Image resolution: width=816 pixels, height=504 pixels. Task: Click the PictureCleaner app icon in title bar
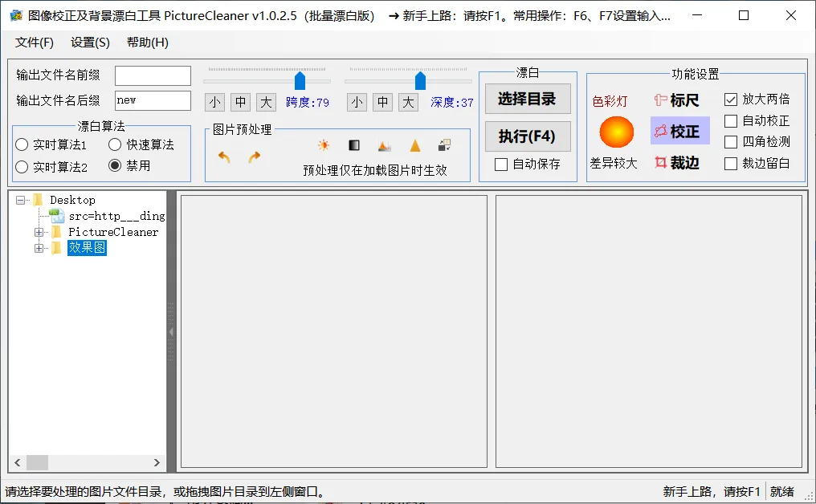[15, 15]
